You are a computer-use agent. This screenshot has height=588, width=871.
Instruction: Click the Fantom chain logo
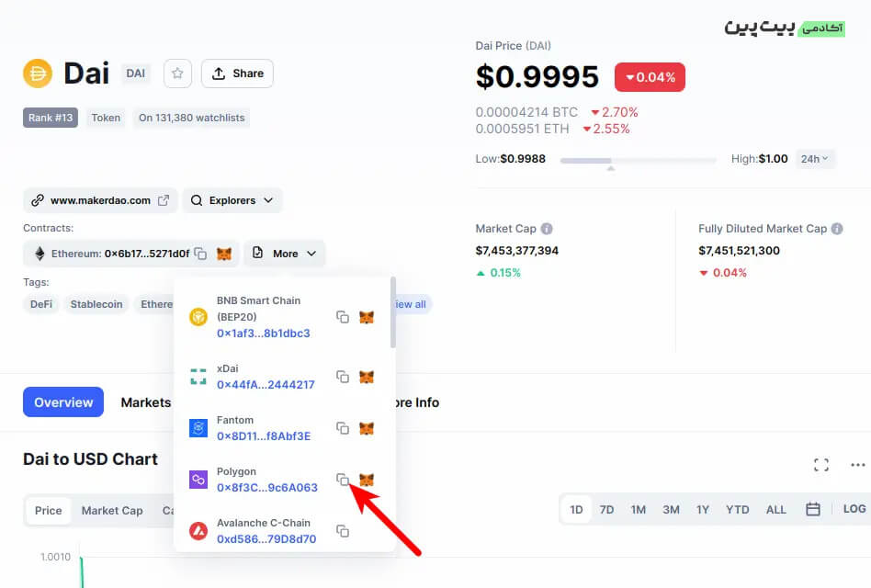pyautogui.click(x=198, y=428)
